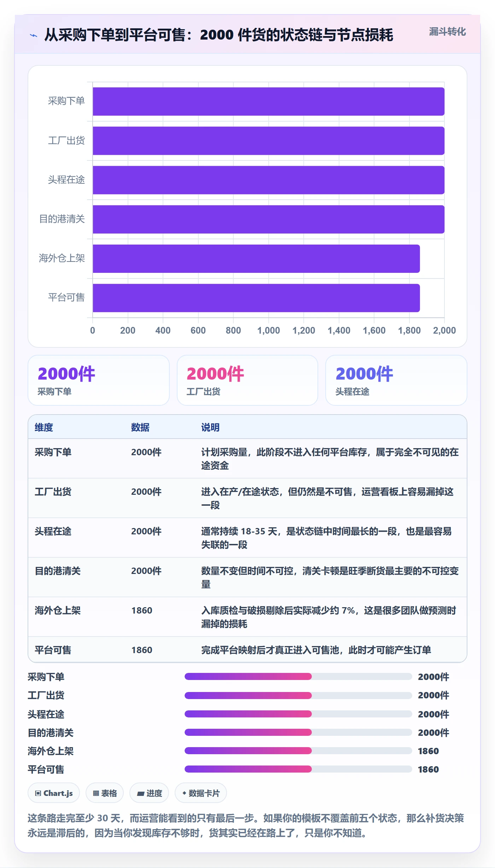Click the 采购下单 bar in the chart
Image resolution: width=495 pixels, height=868 pixels.
pos(268,101)
